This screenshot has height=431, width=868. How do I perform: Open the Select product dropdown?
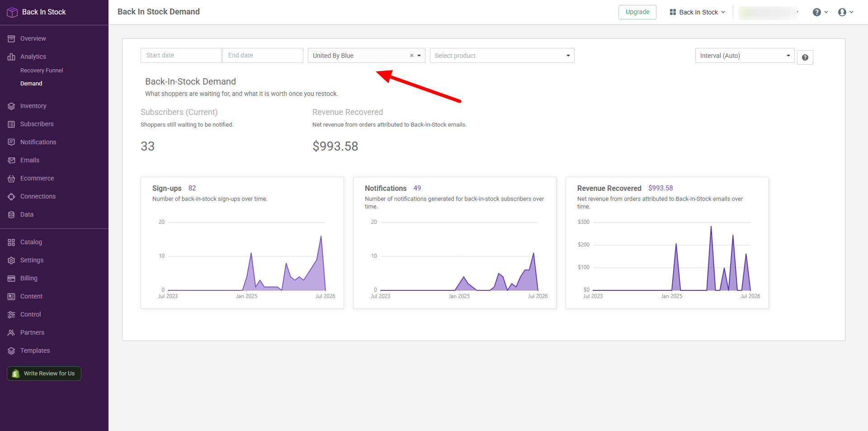click(502, 56)
